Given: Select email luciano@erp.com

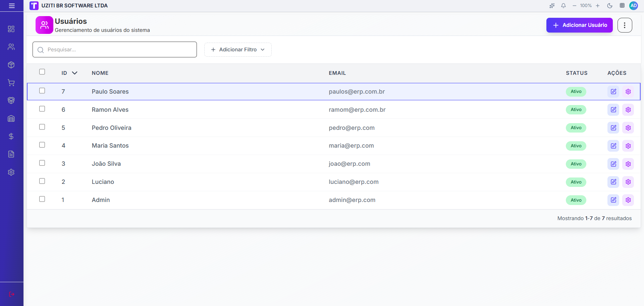Looking at the screenshot, I should click(x=354, y=182).
